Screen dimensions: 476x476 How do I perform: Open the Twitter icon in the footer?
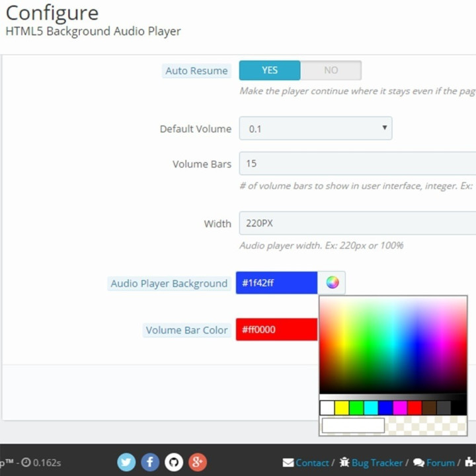tap(126, 462)
